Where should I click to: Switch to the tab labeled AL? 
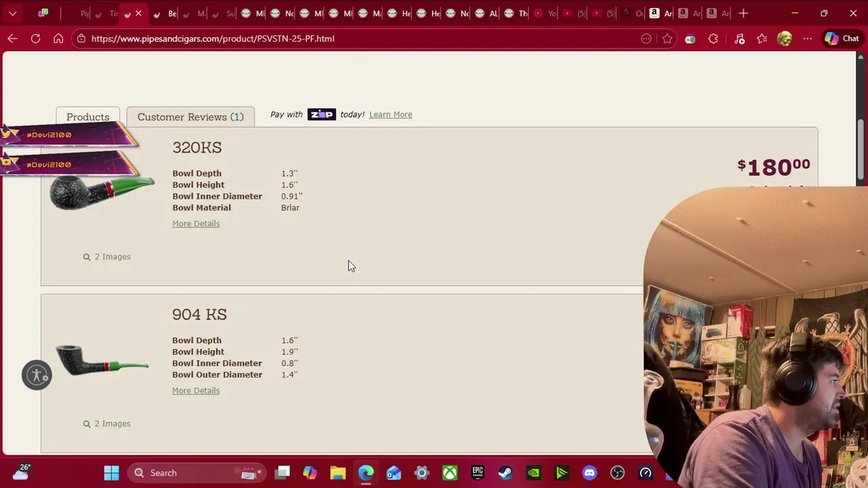[487, 13]
